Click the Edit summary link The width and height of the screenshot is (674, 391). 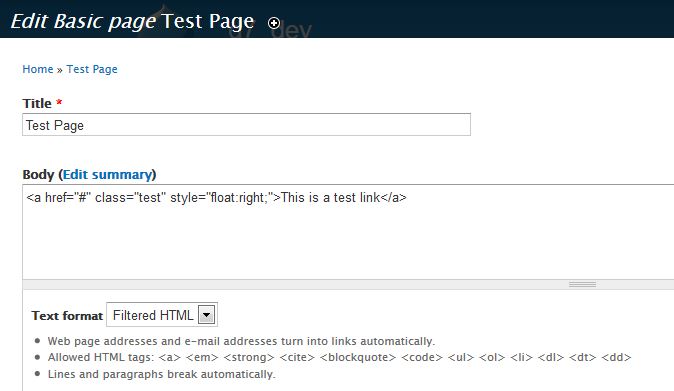(107, 174)
